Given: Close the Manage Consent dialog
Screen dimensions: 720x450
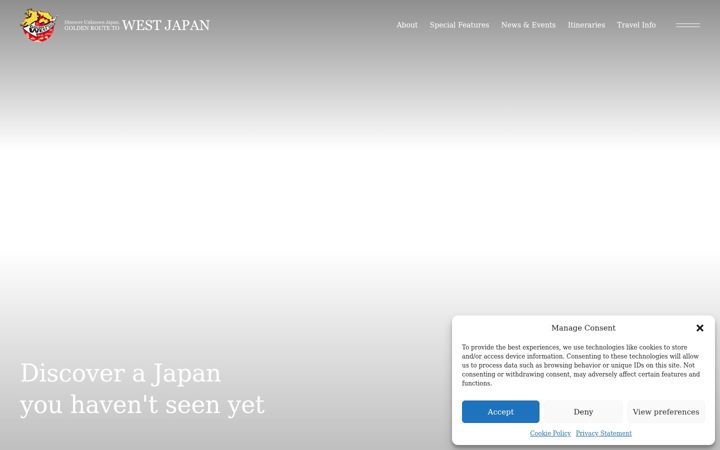Looking at the screenshot, I should click(699, 328).
